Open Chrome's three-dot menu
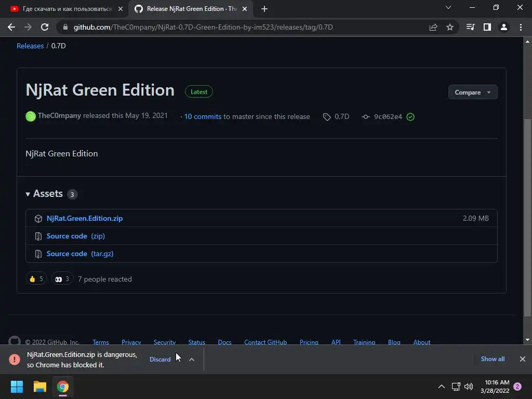Screen dimensions: 532x399 (521, 27)
